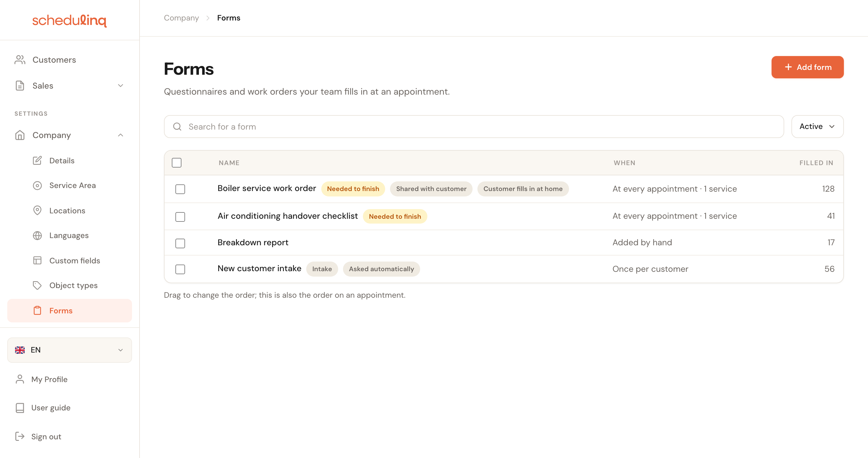Screen dimensions: 868x458
Task: Select the Breakdown report checkbox
Action: point(180,243)
